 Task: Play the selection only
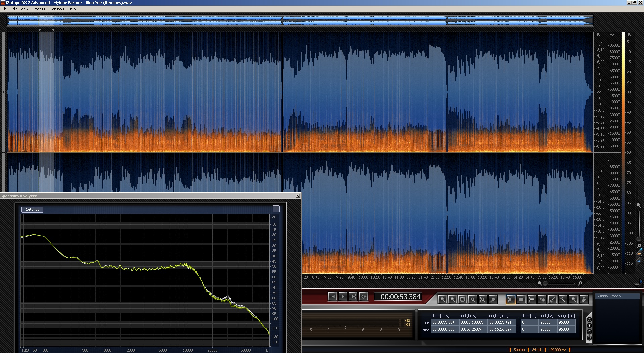click(353, 296)
